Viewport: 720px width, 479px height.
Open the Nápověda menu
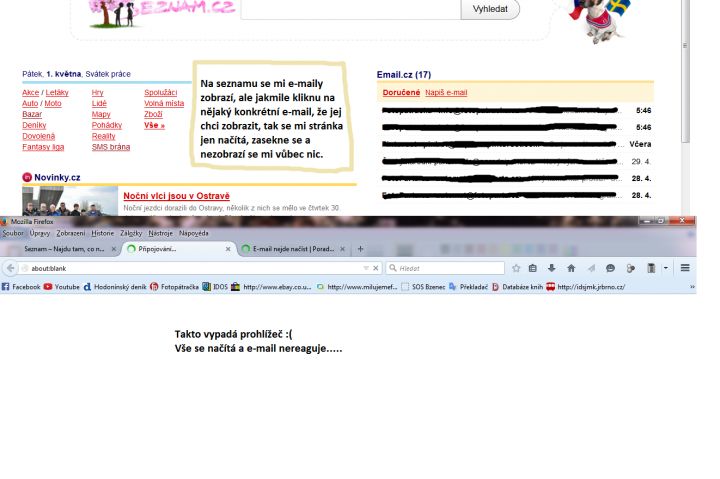click(x=194, y=233)
